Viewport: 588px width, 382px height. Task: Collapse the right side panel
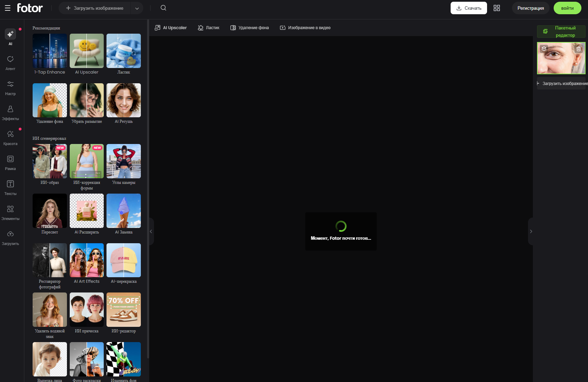click(x=531, y=231)
